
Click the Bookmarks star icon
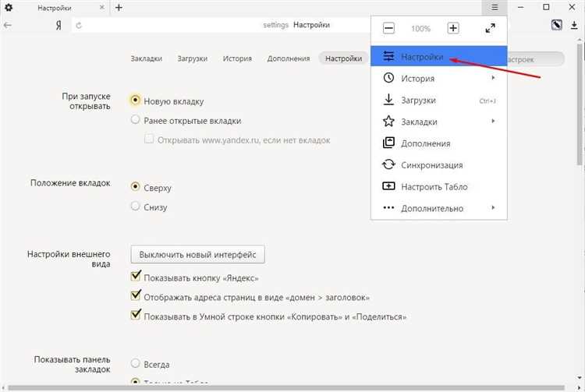click(x=388, y=121)
